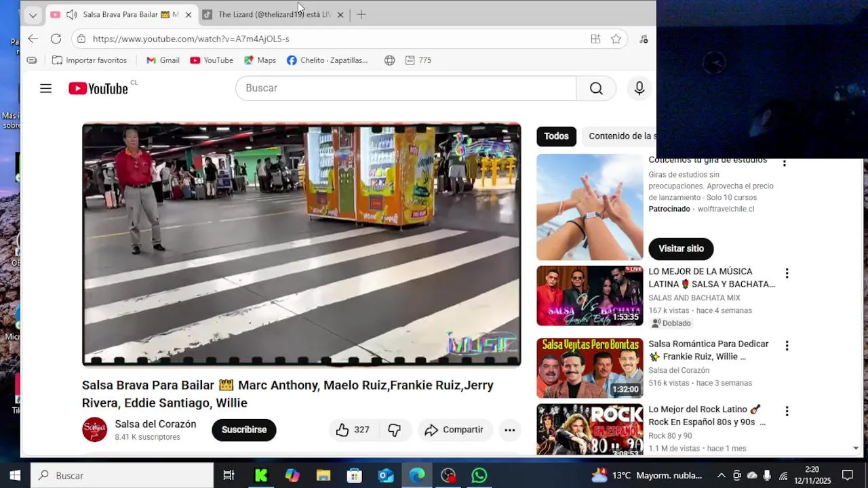Click page scrollbar down arrow

tap(856, 449)
